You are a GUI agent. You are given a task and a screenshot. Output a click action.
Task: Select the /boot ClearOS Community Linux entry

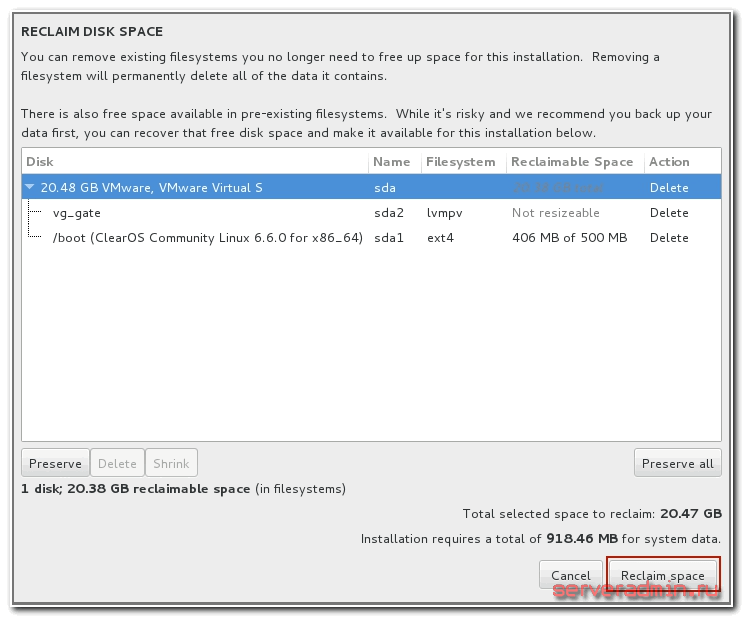(207, 238)
